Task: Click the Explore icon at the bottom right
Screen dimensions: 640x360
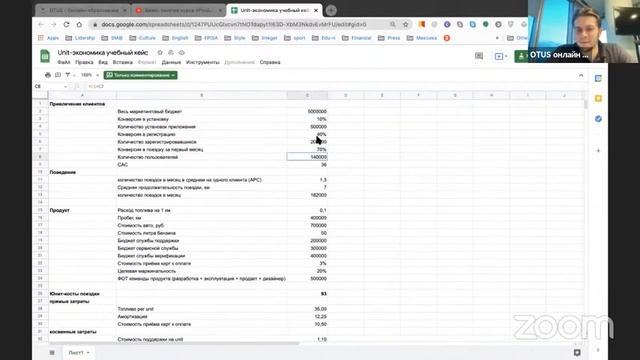Action: [x=577, y=352]
